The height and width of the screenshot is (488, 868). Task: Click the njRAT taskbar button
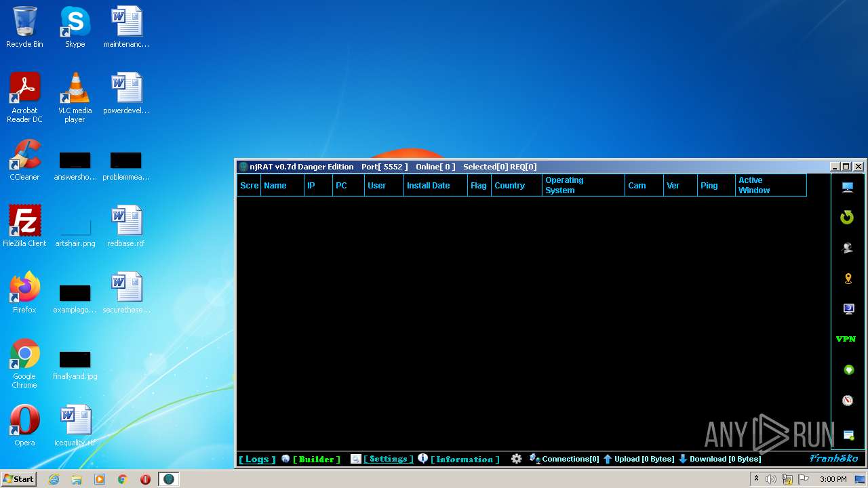click(168, 479)
